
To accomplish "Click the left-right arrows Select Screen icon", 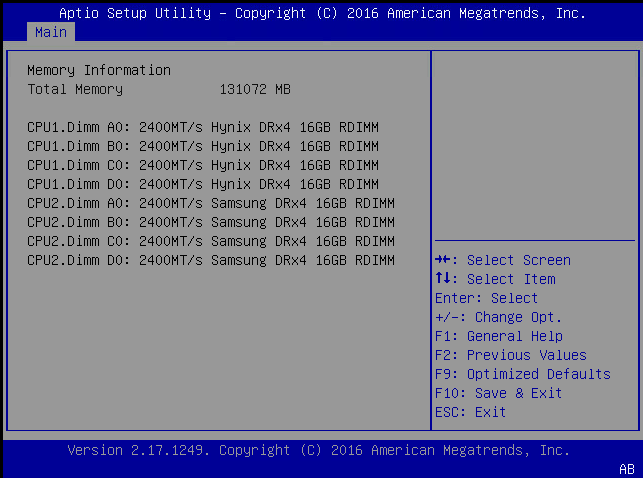I will coord(443,259).
